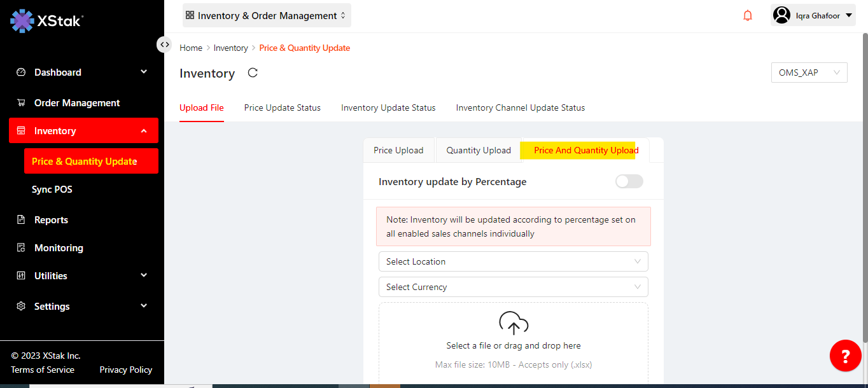The width and height of the screenshot is (868, 388).
Task: Click the user profile avatar icon
Action: click(x=781, y=15)
